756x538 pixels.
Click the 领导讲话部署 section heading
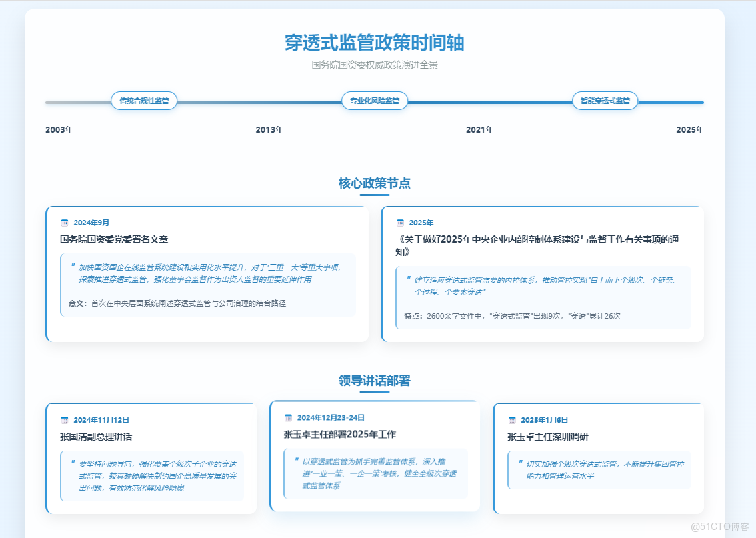(374, 381)
